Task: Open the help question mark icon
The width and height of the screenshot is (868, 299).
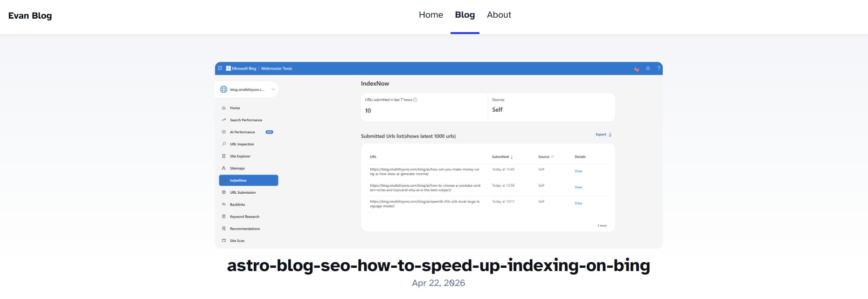Action: coord(659,68)
